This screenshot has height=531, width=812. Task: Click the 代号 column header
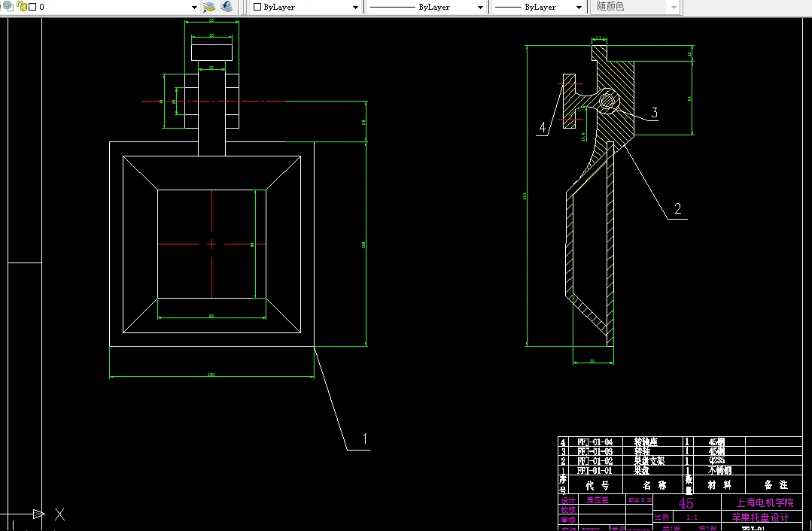click(x=597, y=485)
